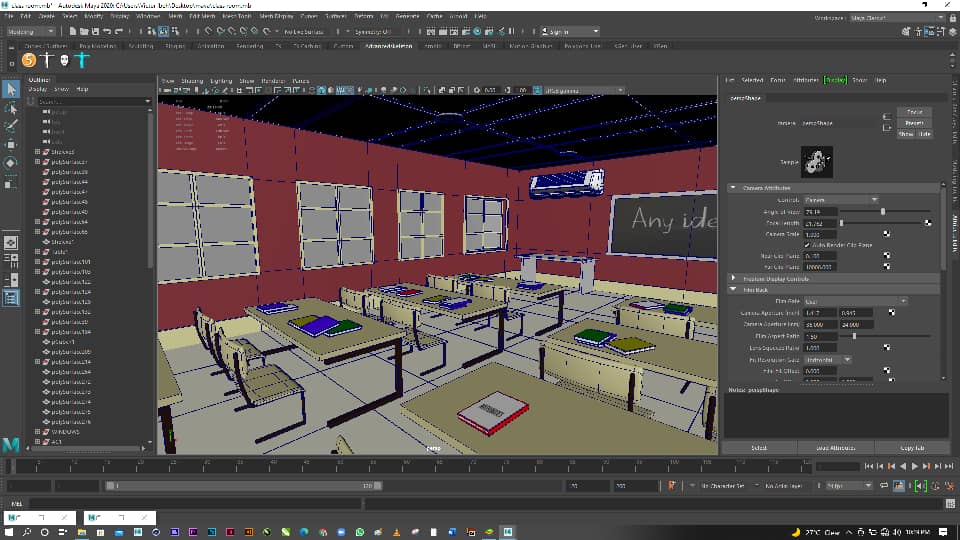The image size is (960, 540).
Task: Collapse the Camera Attributes section
Action: [x=733, y=188]
